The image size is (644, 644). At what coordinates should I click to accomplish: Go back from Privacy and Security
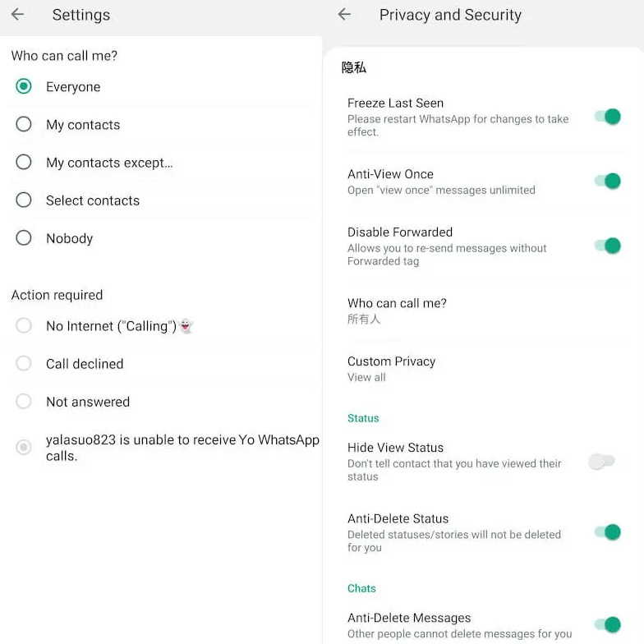click(x=344, y=15)
